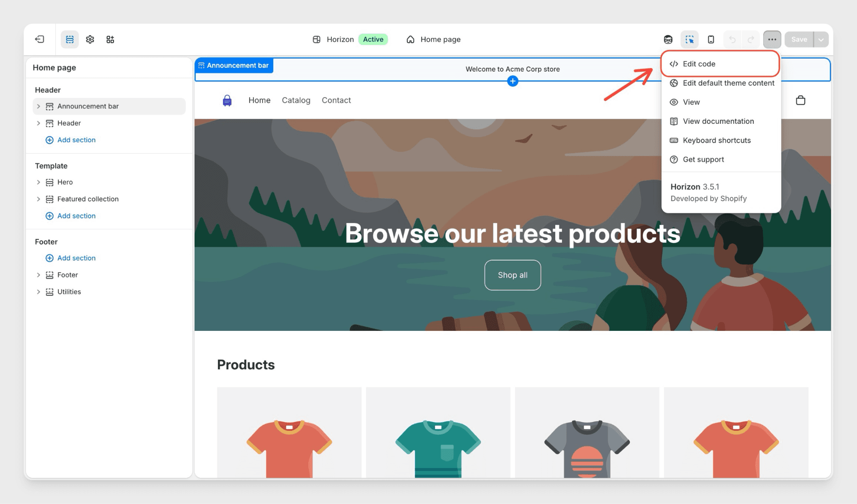The width and height of the screenshot is (857, 504).
Task: Open the Home page template selector
Action: coord(434,39)
